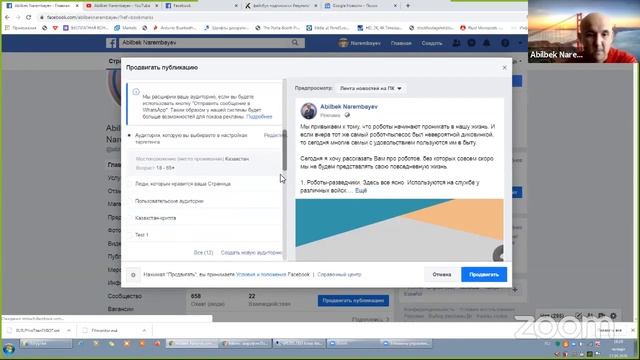The width and height of the screenshot is (640, 360).
Task: Click the profile picture in the post preview
Action: 309,111
